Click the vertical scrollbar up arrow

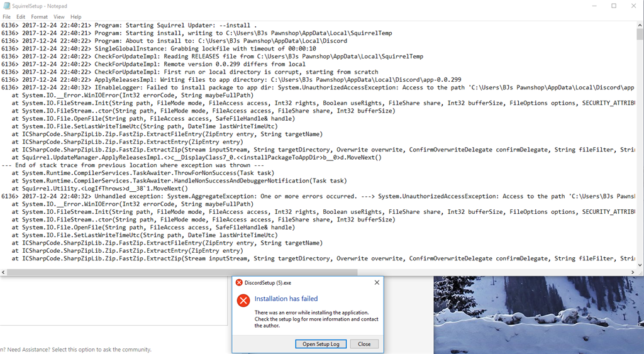click(640, 25)
